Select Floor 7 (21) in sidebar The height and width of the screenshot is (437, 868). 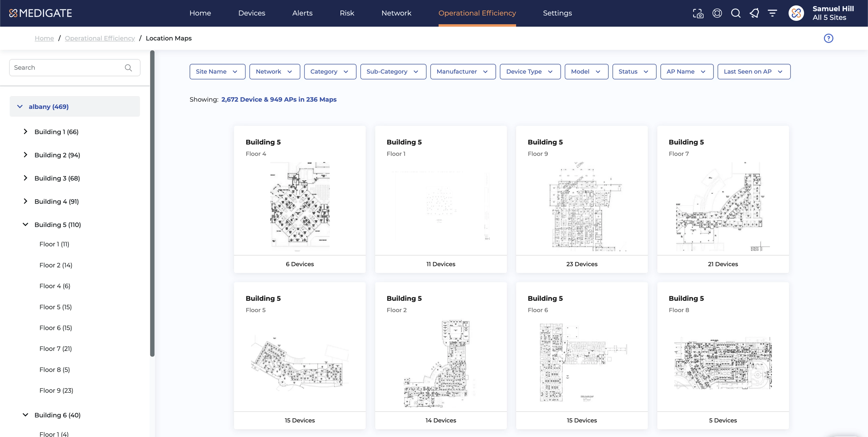tap(56, 349)
